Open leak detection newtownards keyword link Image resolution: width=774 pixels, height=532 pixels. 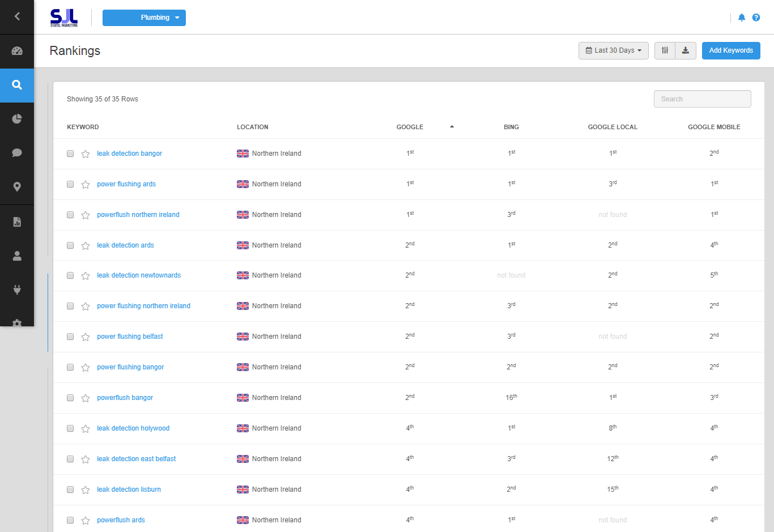point(139,275)
